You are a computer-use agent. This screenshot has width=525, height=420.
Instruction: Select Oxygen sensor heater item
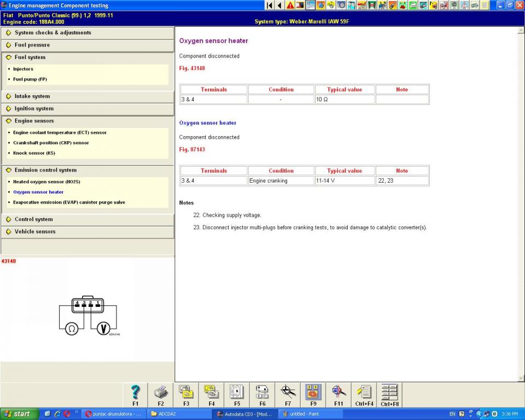click(38, 192)
